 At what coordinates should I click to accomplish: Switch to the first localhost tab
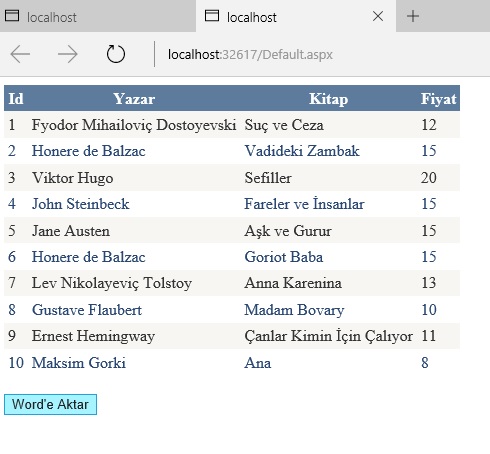[x=98, y=16]
